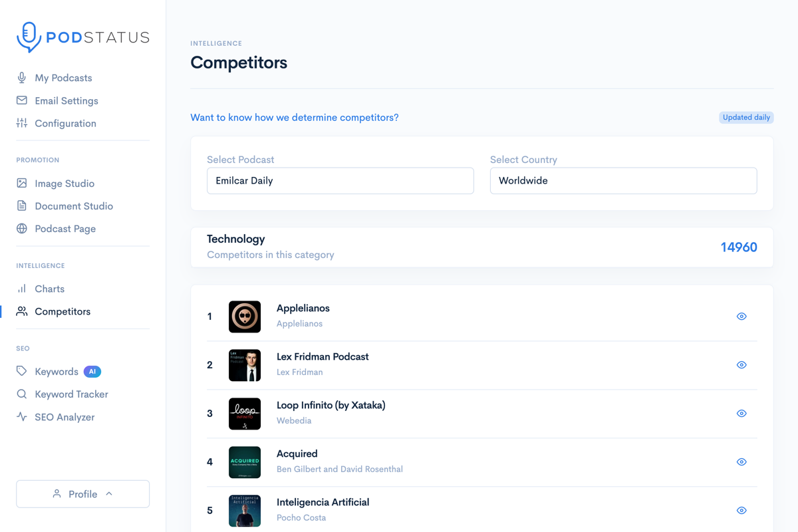Click the envelope icon next to Email Settings
This screenshot has height=532, width=798.
(x=22, y=100)
